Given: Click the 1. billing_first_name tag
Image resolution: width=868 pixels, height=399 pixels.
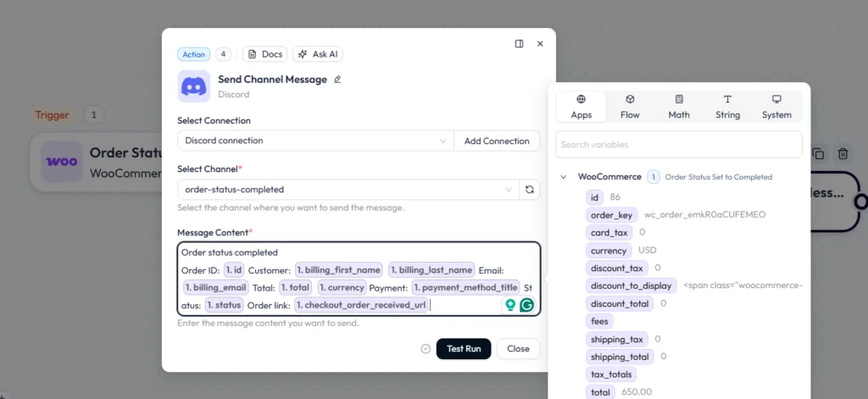Looking at the screenshot, I should (x=338, y=270).
